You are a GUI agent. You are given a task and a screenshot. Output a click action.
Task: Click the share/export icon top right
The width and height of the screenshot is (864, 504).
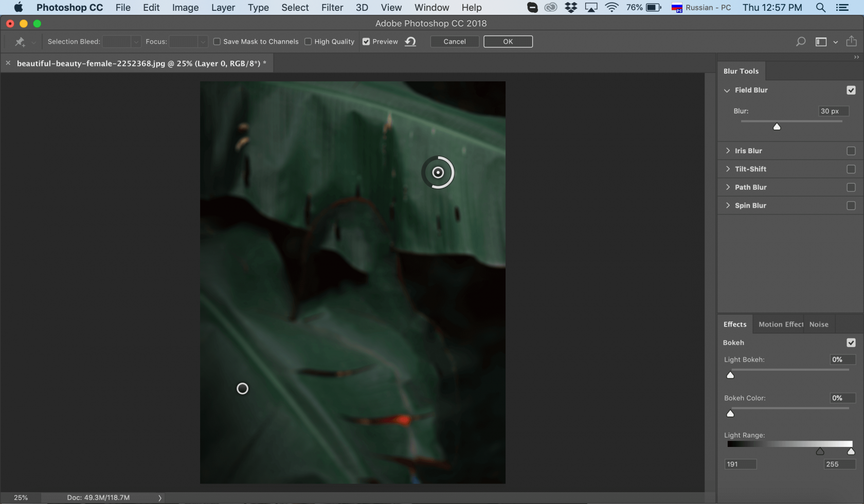852,41
